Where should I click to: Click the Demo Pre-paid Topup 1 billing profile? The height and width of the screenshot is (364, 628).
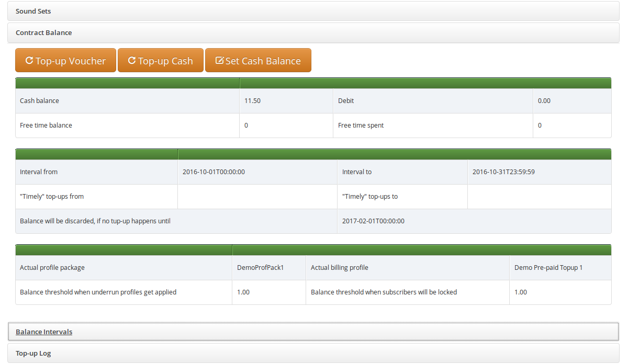pos(560,267)
